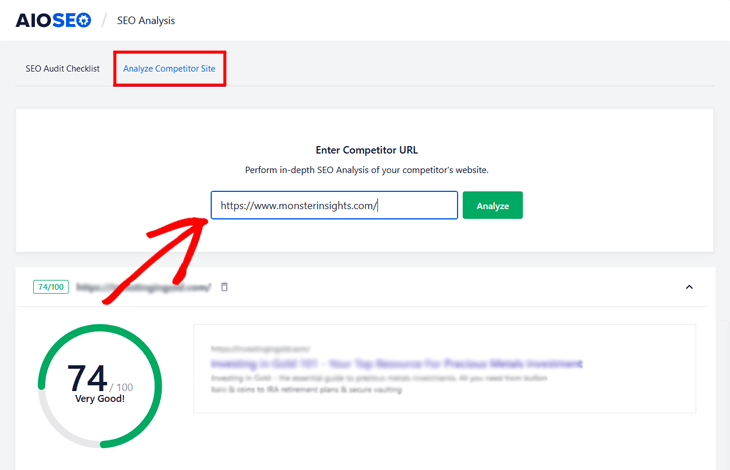Click the SEO Analysis page title
This screenshot has height=470, width=730.
click(x=146, y=21)
